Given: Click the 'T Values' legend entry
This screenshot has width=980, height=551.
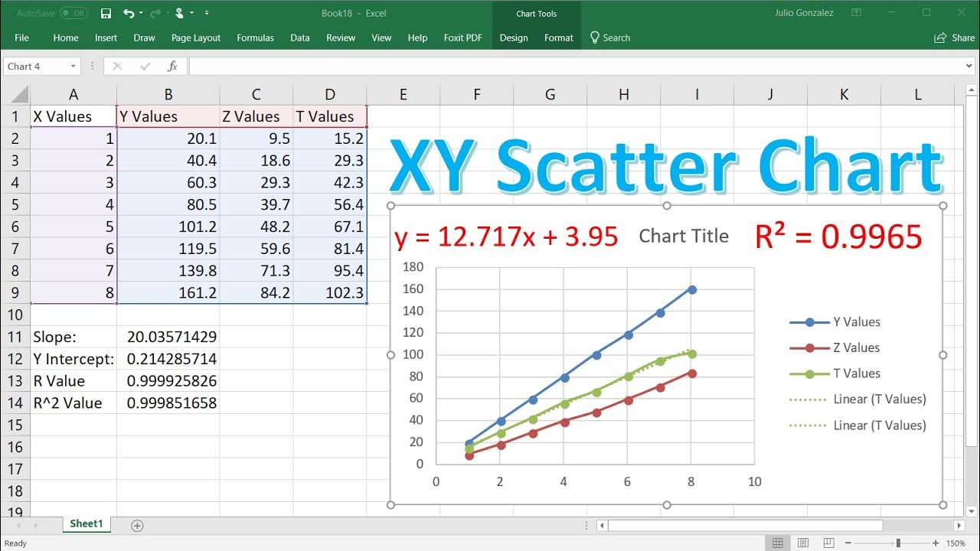Looking at the screenshot, I should [x=835, y=373].
